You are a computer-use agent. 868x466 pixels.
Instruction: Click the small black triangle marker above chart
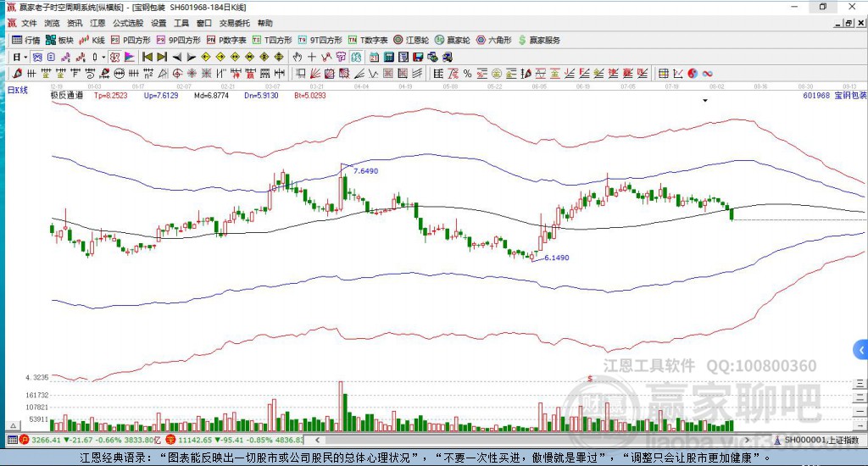tap(705, 101)
